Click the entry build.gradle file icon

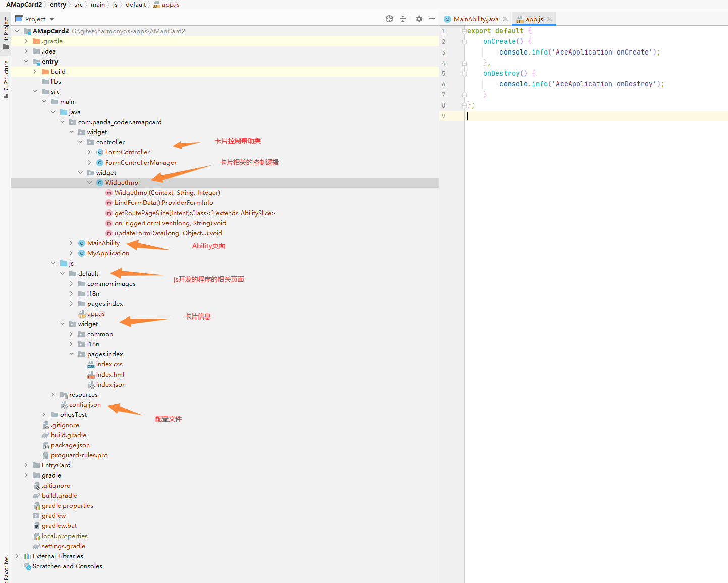(45, 435)
